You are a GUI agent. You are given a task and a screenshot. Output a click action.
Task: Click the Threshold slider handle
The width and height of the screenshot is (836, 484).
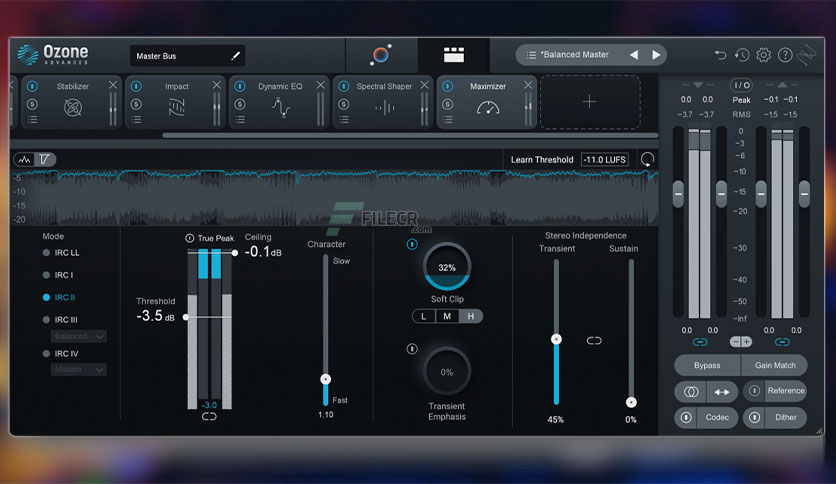click(186, 317)
